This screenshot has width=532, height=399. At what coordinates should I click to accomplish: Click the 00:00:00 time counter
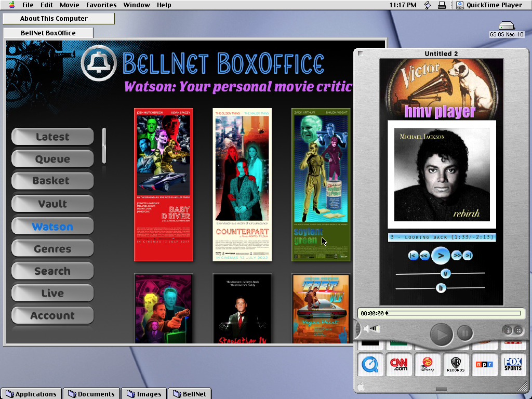tap(372, 313)
